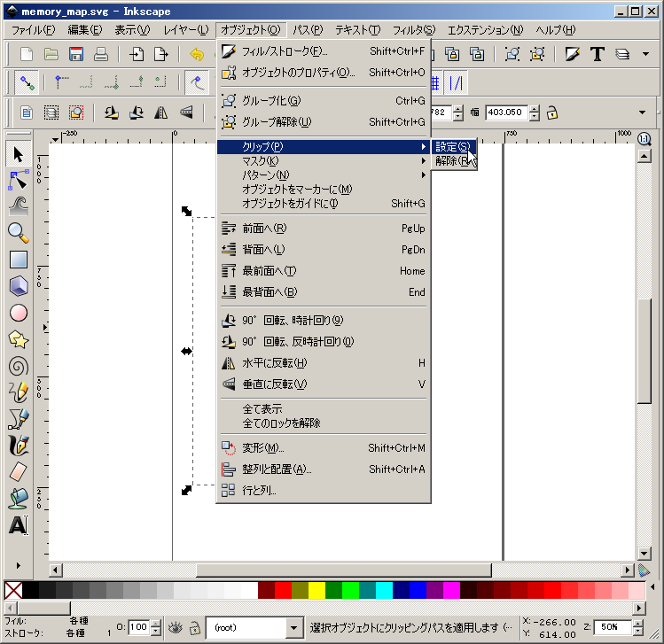
Task: Pick the cyan color swatch
Action: pyautogui.click(x=384, y=590)
